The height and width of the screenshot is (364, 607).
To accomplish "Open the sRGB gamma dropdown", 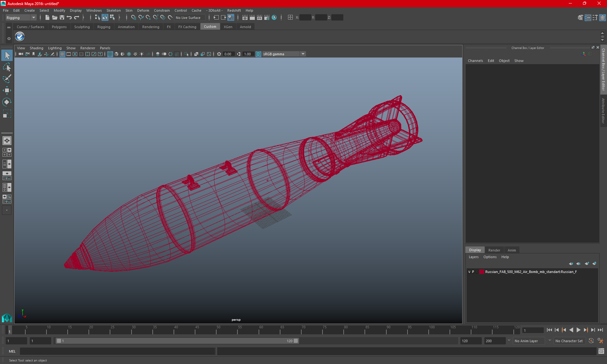I will tap(284, 54).
